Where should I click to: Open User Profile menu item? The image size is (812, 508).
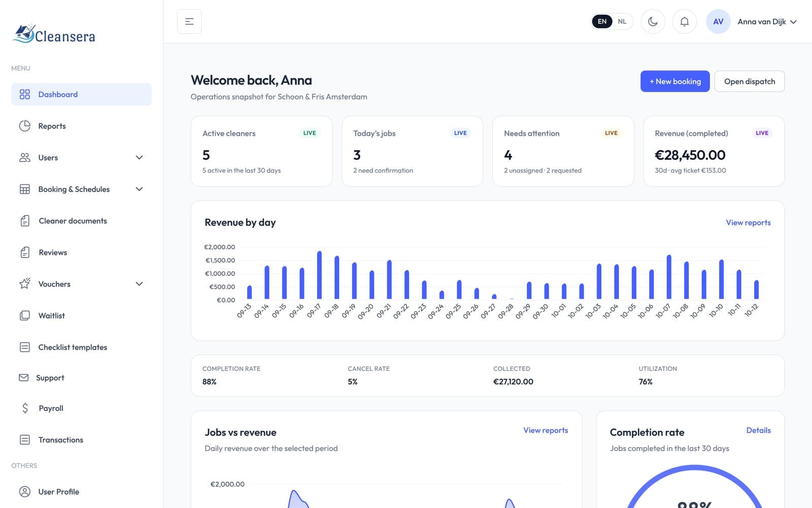(x=81, y=492)
